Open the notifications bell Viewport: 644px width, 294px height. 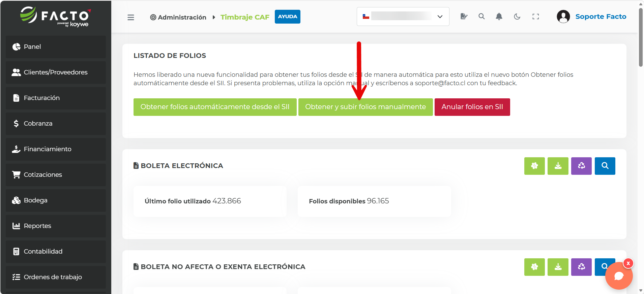point(499,17)
